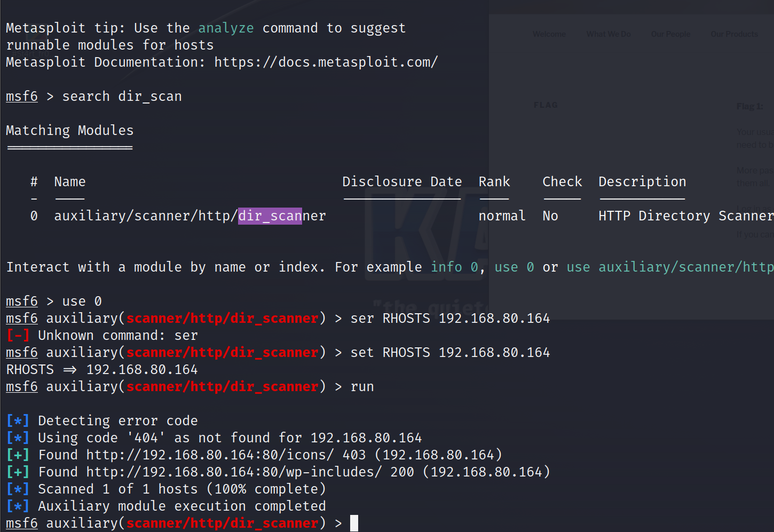Select module path auxiliary/scanner/http/dir_scanner
The image size is (774, 532).
(x=189, y=216)
